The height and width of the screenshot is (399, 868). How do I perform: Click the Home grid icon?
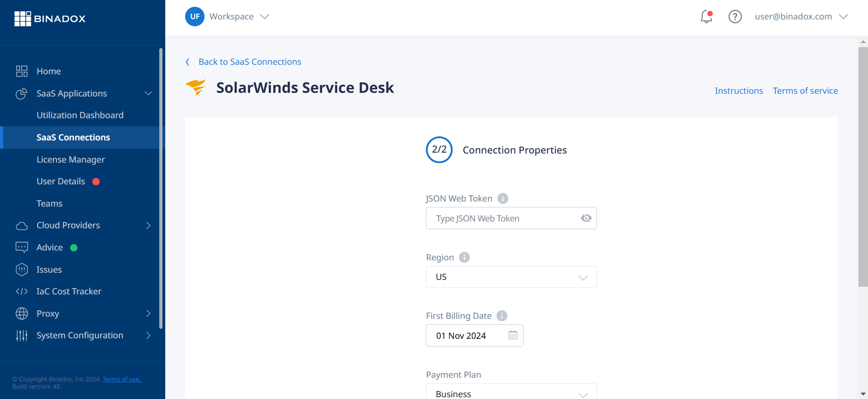(22, 71)
